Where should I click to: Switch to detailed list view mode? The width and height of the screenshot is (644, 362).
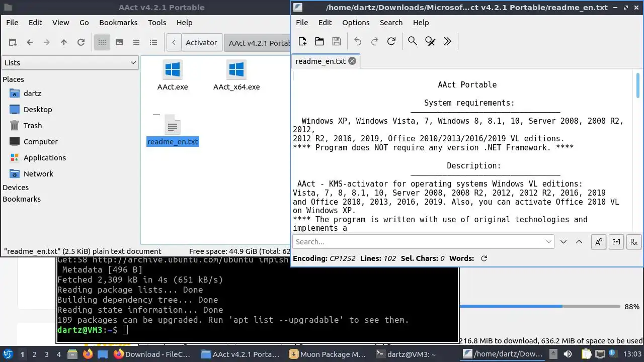point(153,42)
